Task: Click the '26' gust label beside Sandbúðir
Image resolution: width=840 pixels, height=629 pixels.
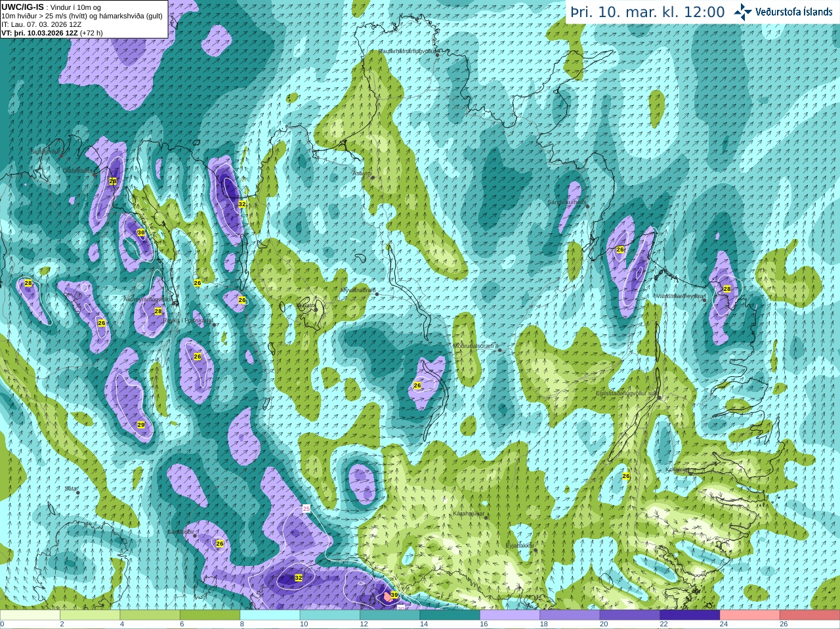Action: pos(220,544)
